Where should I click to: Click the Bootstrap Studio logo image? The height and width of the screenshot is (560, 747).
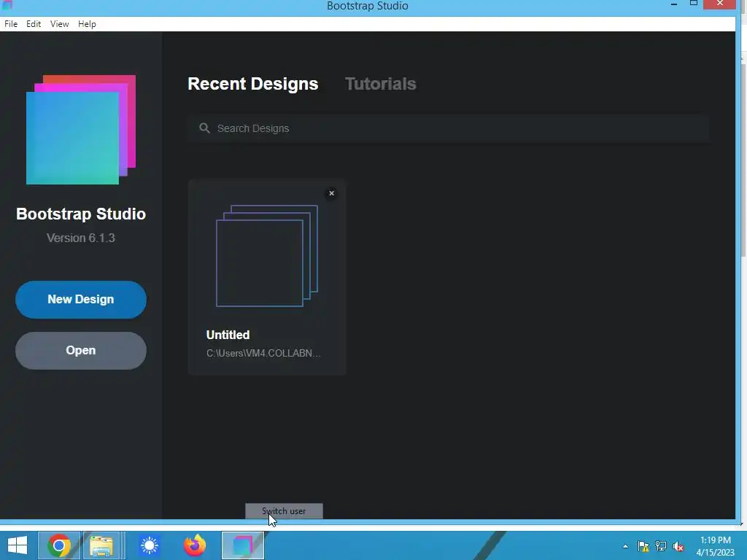[x=81, y=130]
